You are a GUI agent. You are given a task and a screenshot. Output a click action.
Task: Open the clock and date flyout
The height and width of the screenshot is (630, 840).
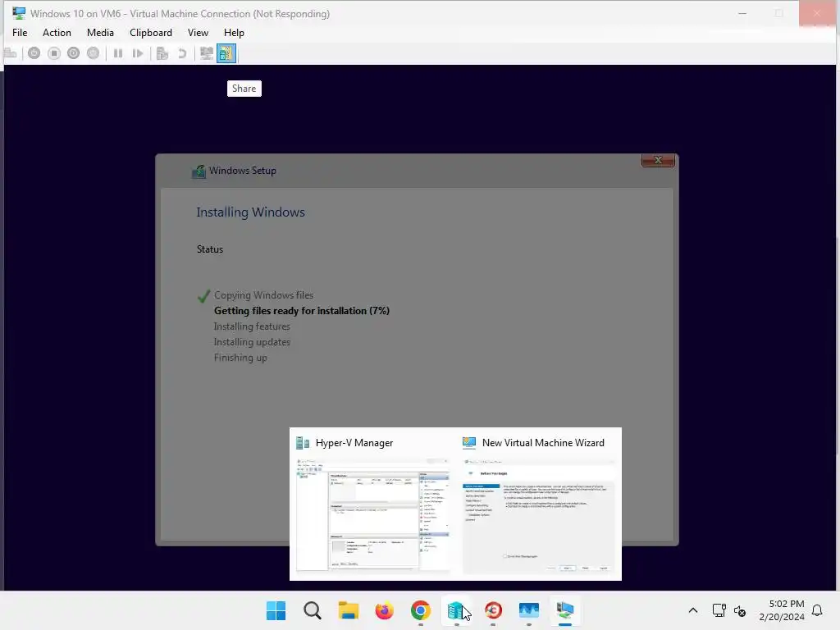(782, 610)
